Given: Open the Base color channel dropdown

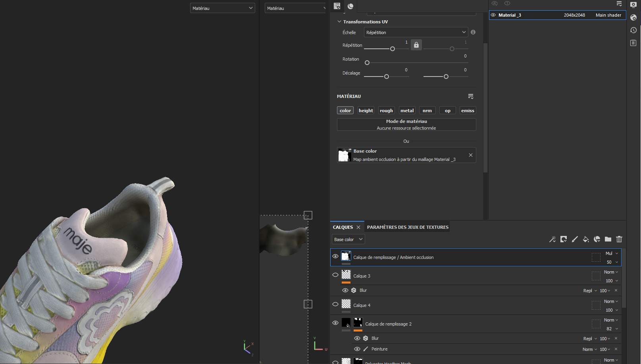Looking at the screenshot, I should click(348, 239).
